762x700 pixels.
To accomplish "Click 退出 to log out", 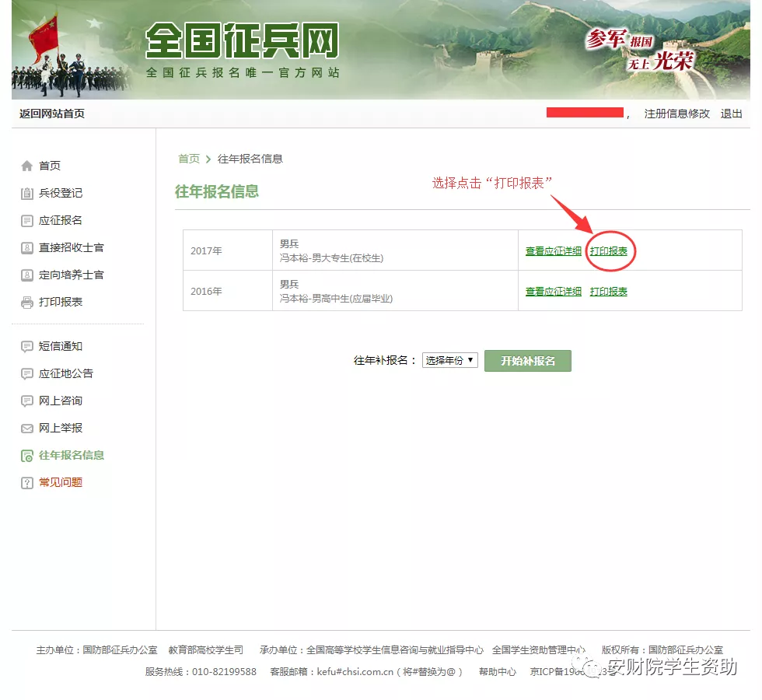I will click(731, 114).
